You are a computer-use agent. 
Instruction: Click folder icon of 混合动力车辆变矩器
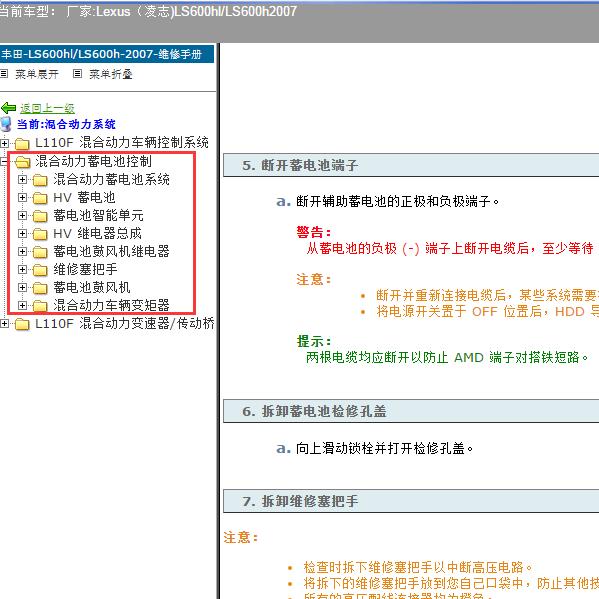tap(40, 305)
